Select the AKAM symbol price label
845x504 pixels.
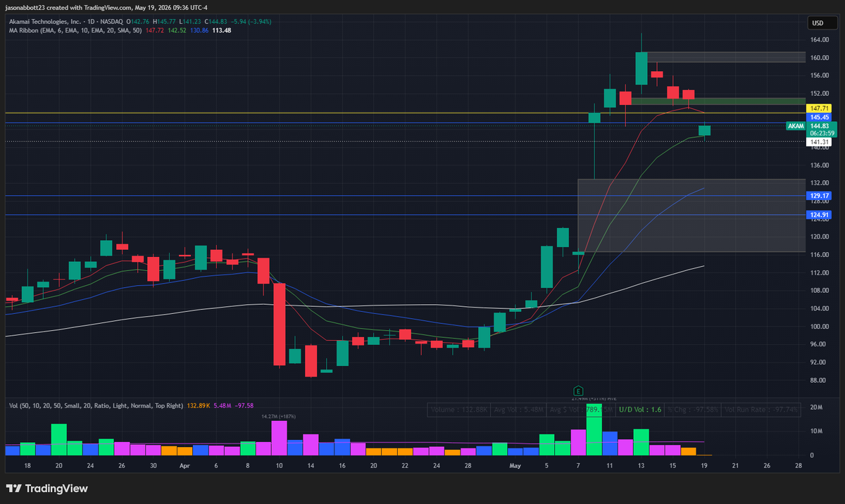[795, 126]
